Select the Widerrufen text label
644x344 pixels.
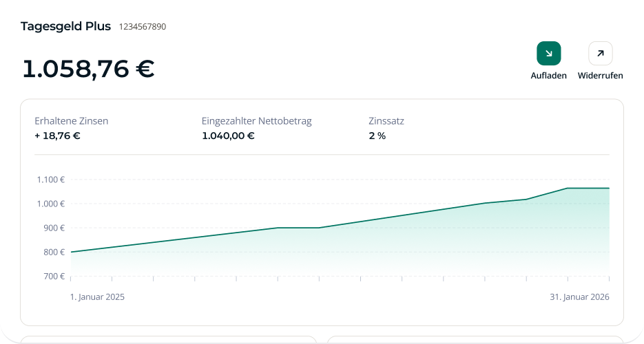click(600, 76)
